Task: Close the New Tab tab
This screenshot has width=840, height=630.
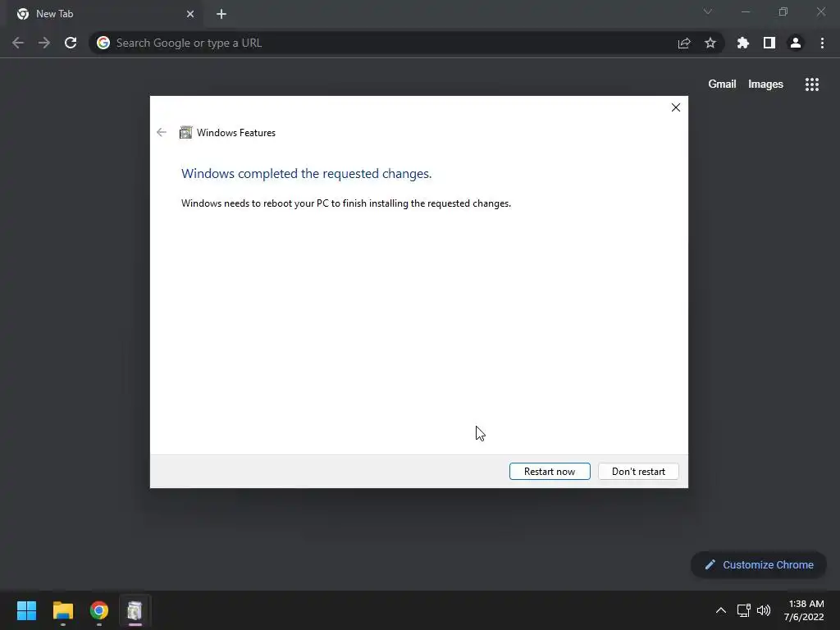Action: tap(190, 14)
